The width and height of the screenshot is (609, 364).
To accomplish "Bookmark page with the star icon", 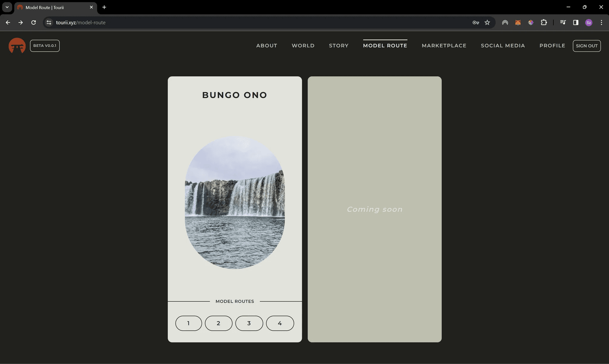I will [x=487, y=23].
